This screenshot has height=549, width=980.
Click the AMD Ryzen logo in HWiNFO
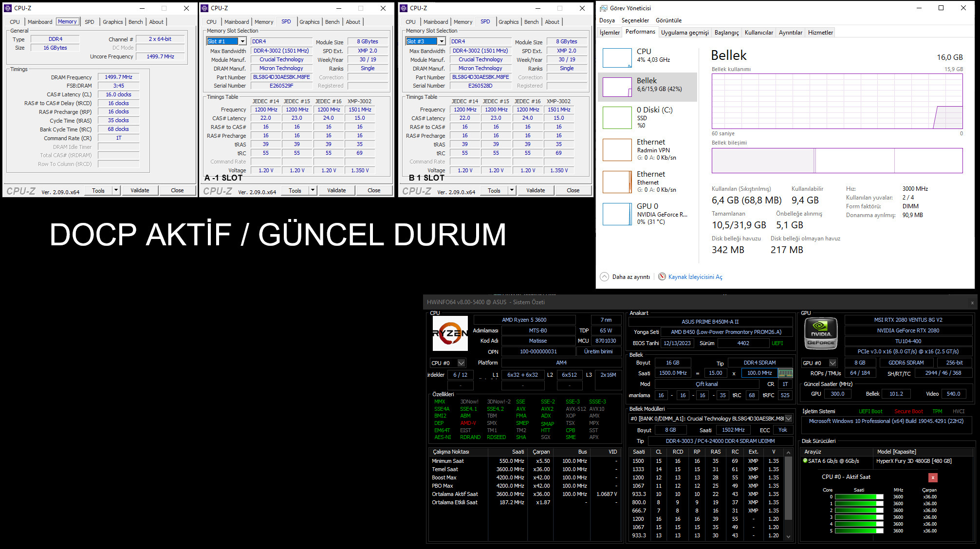point(450,333)
